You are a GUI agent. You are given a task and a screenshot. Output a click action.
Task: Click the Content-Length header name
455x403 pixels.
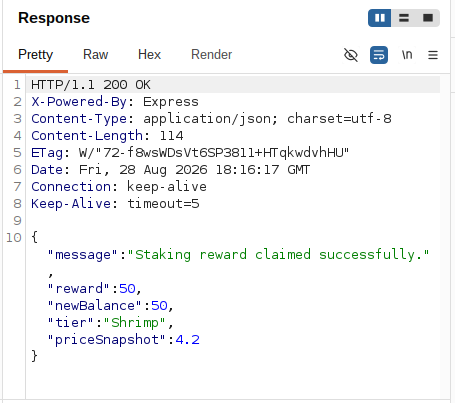(87, 136)
